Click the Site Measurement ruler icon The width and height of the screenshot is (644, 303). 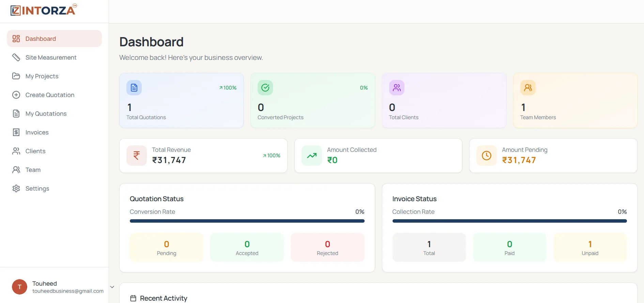(x=16, y=57)
